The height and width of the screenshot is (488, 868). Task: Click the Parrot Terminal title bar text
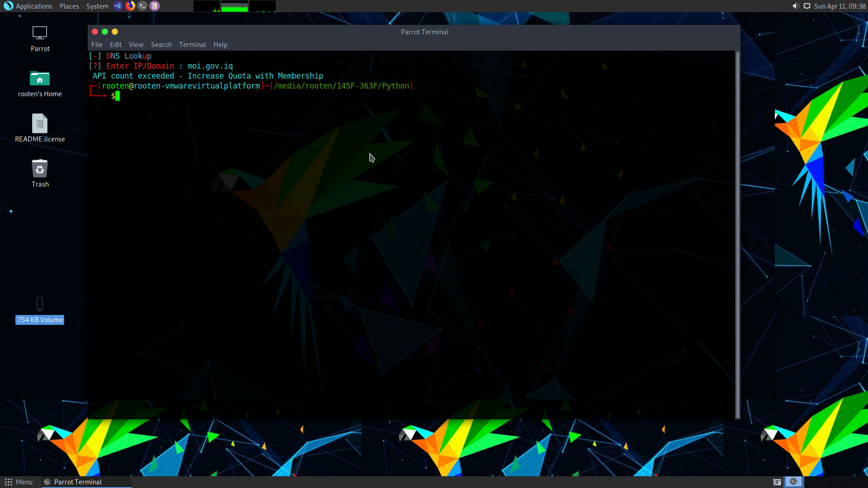pos(425,32)
